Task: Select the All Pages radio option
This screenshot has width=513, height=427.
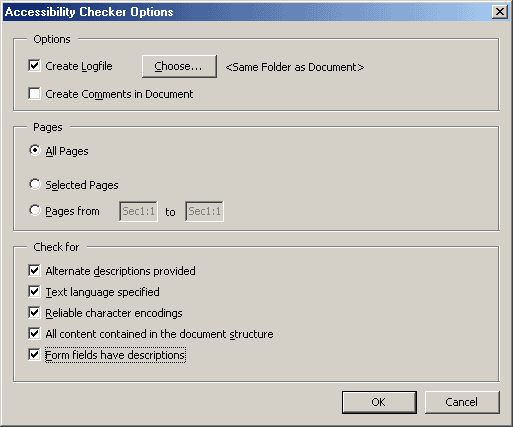Action: pyautogui.click(x=35, y=151)
